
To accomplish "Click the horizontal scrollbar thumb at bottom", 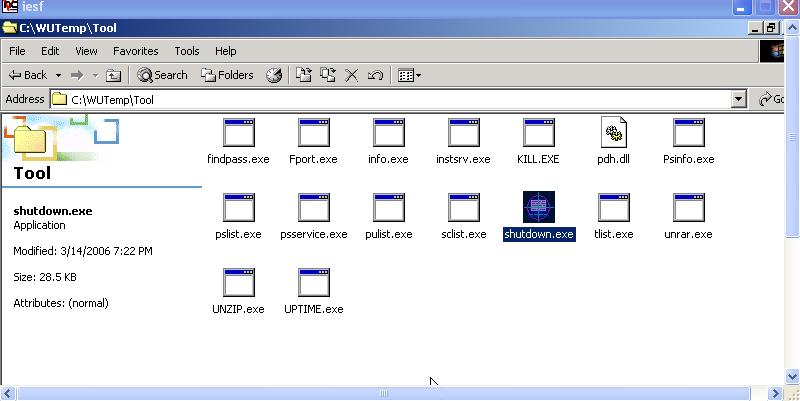I will point(384,393).
